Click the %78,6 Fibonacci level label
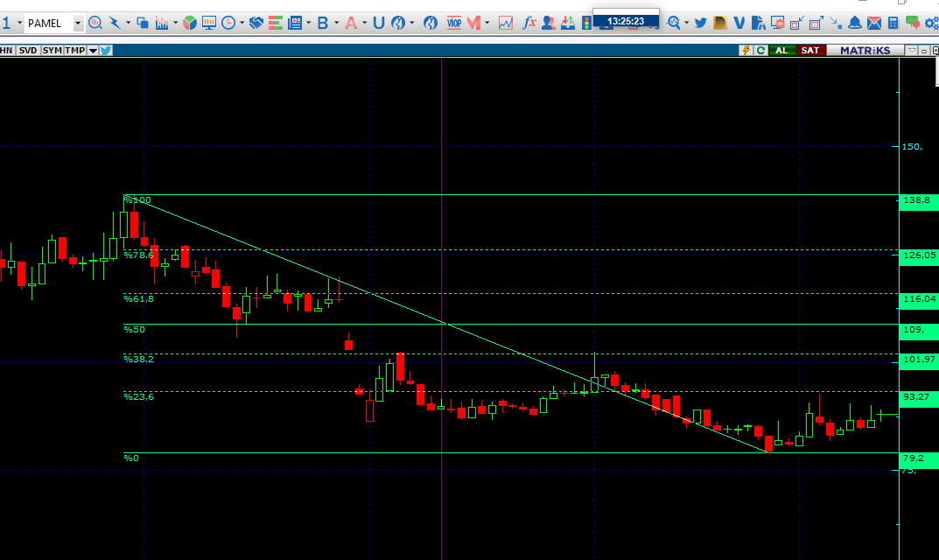 (x=138, y=255)
